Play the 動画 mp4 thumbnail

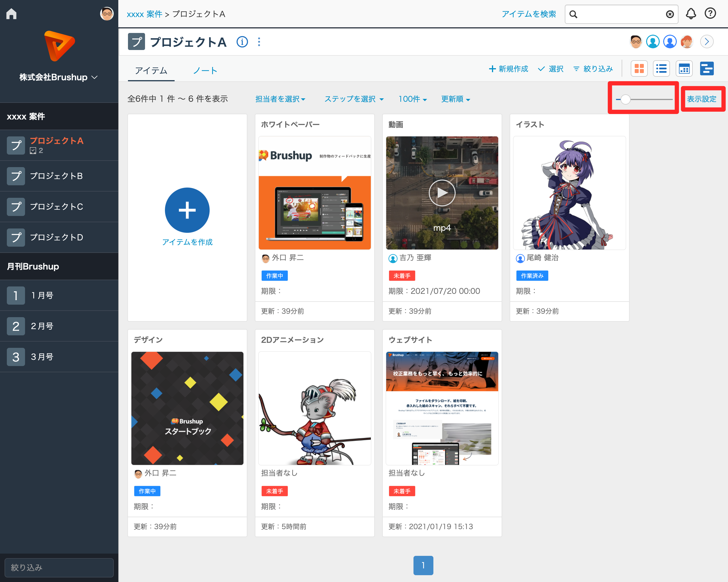(442, 193)
